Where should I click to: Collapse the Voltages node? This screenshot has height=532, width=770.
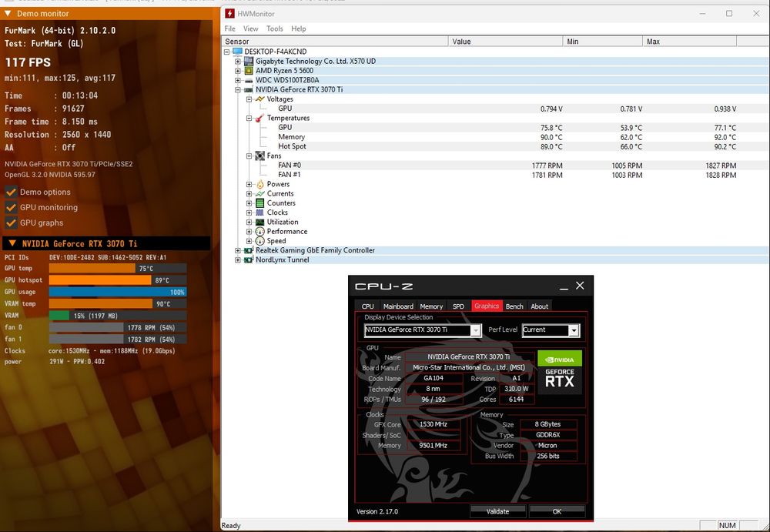(x=249, y=99)
